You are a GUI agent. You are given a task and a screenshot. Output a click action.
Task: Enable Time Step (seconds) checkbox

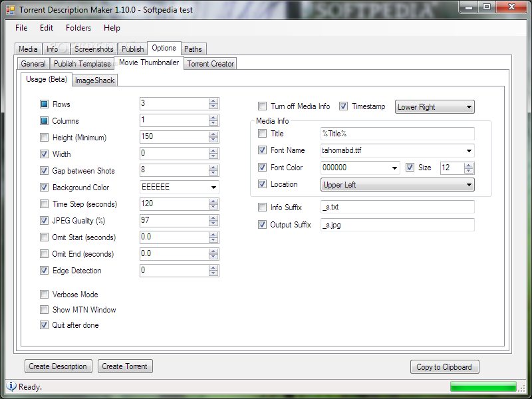(44, 203)
